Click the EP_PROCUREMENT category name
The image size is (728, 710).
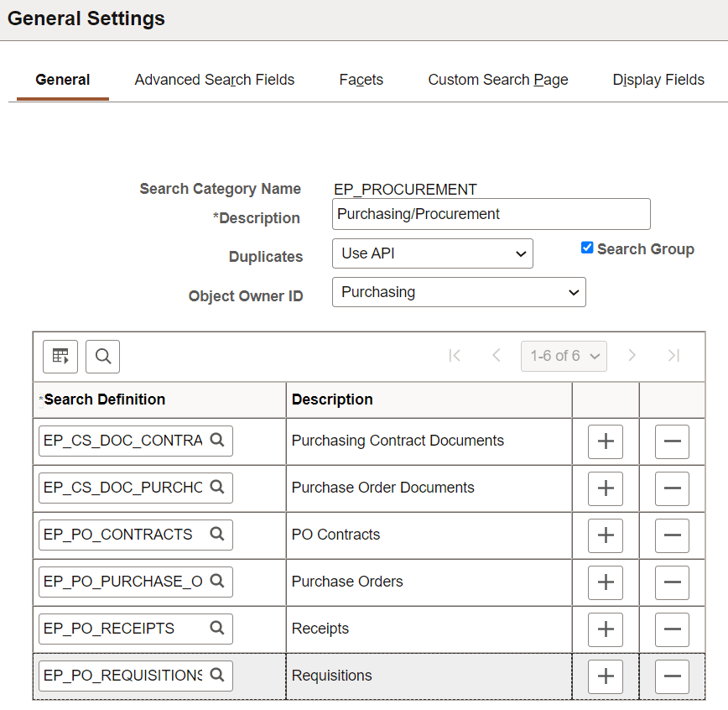click(x=405, y=190)
